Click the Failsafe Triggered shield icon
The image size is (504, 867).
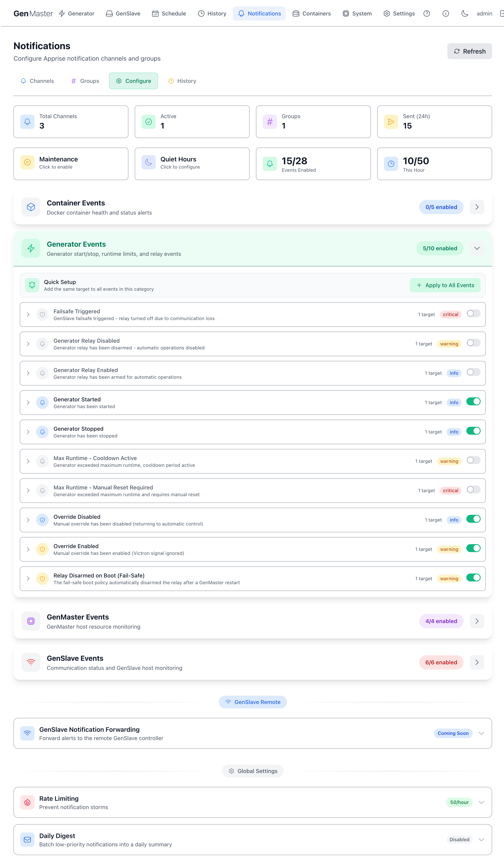point(42,315)
